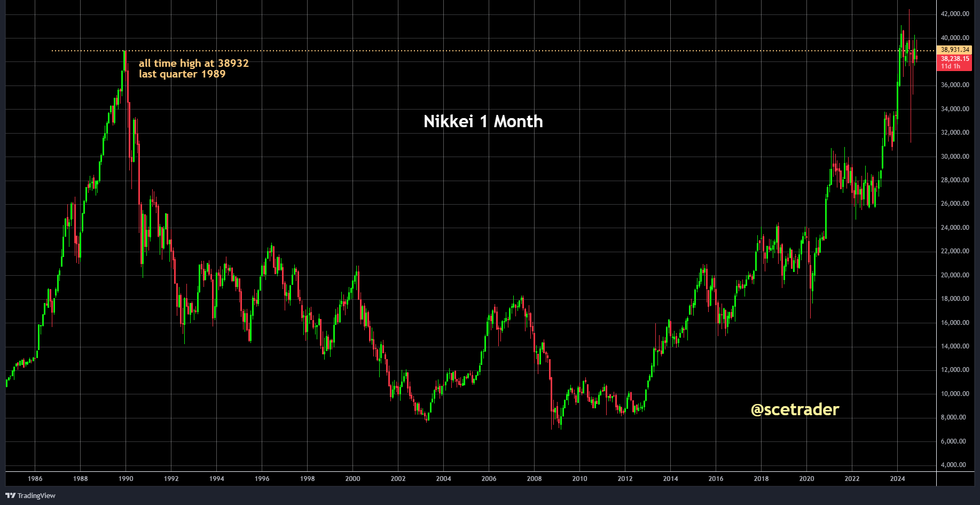980x505 pixels.
Task: Click the 40,000.00 price axis label
Action: [x=955, y=38]
